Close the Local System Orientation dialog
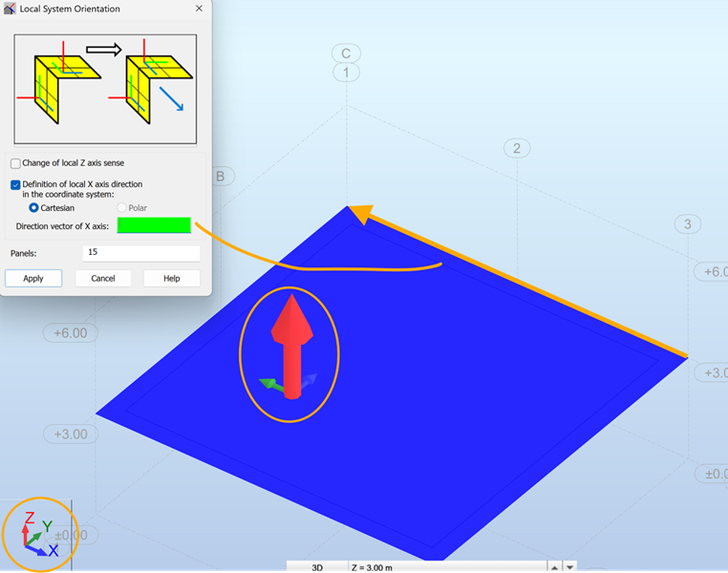The height and width of the screenshot is (573, 728). point(199,9)
